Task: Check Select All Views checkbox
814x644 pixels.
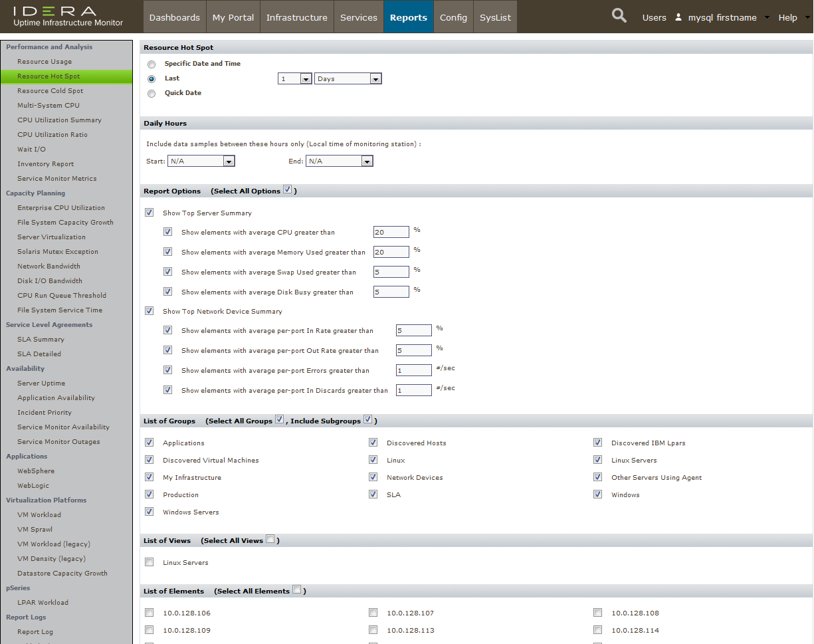Action: tap(270, 540)
